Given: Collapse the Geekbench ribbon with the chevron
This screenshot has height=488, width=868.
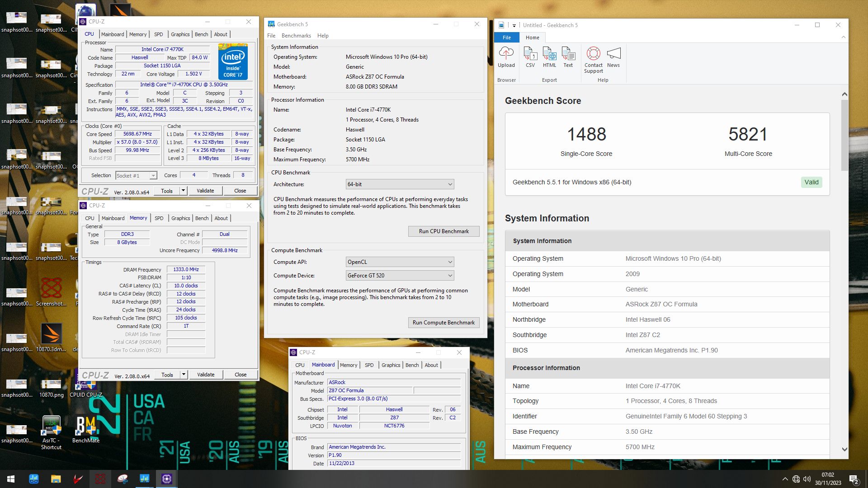Looking at the screenshot, I should (843, 38).
